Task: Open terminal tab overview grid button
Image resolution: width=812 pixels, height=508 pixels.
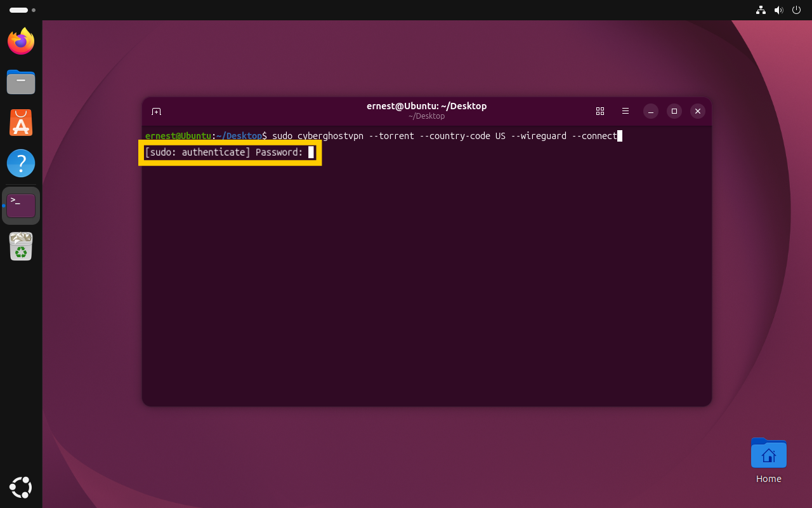Action: [600, 111]
